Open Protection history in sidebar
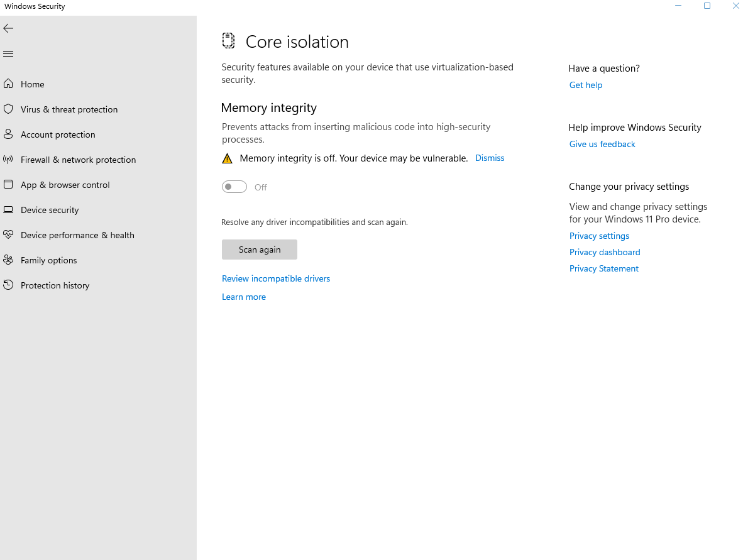Image resolution: width=743 pixels, height=560 pixels. 55,285
